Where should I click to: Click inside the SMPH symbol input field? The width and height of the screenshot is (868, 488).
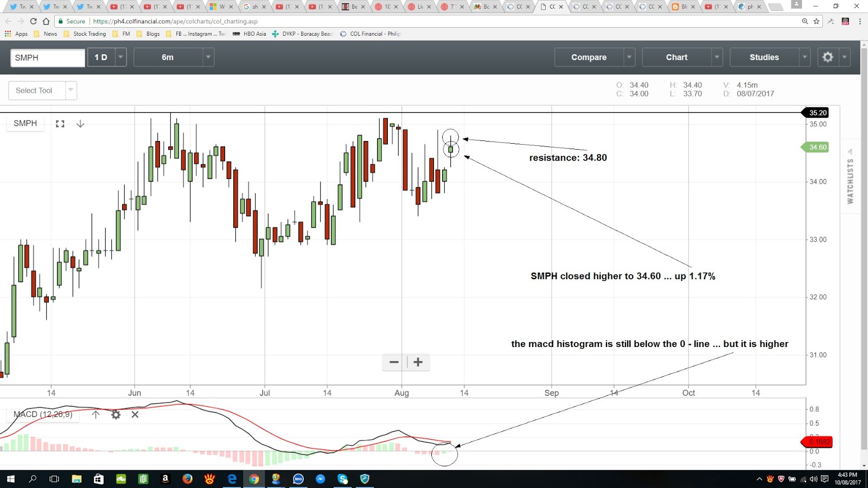[47, 57]
